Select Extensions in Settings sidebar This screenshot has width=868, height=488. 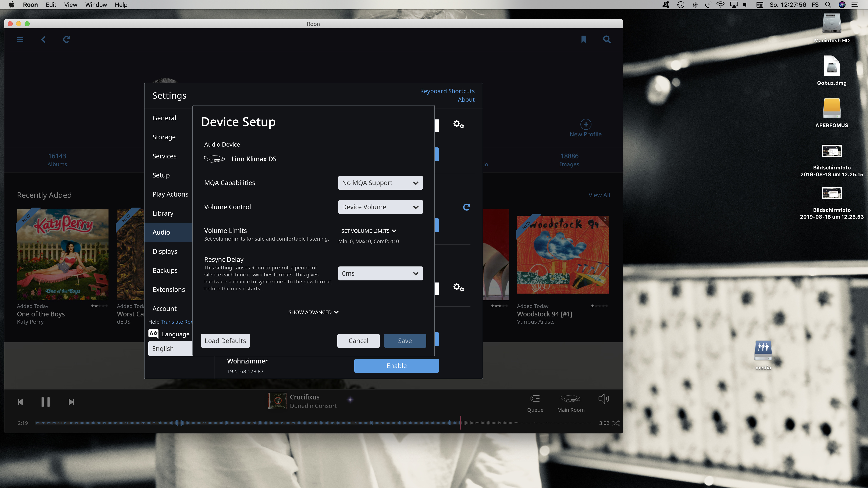pyautogui.click(x=168, y=290)
